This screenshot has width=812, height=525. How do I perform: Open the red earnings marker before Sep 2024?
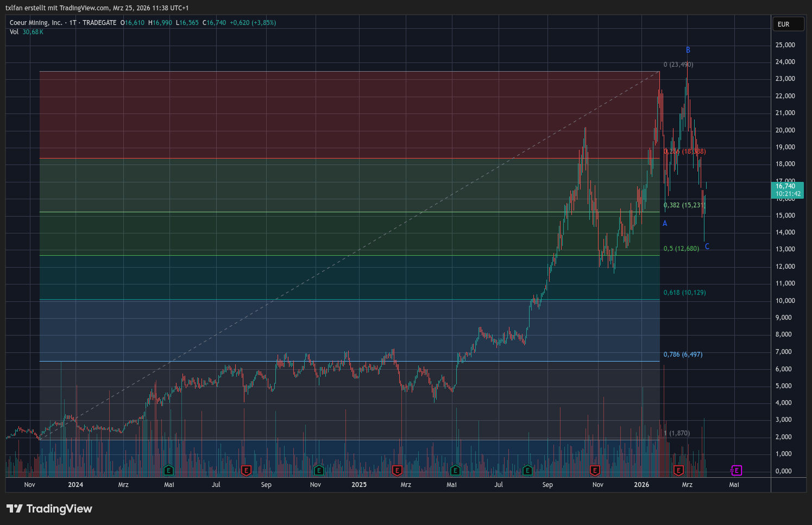click(246, 470)
